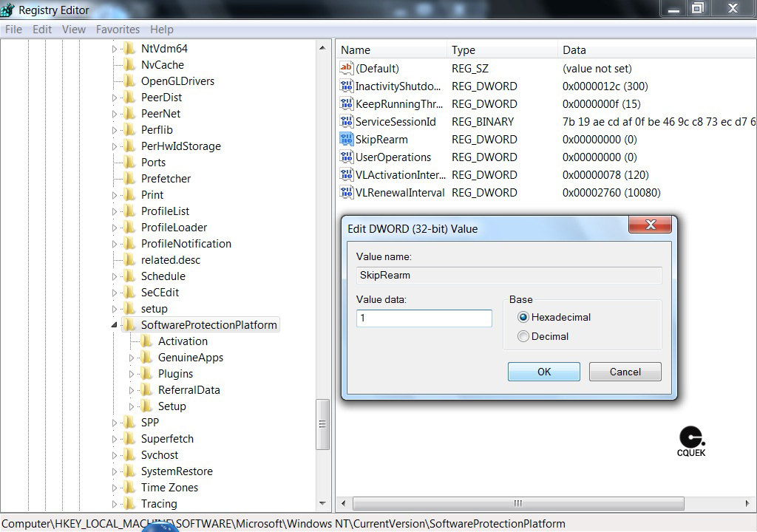The image size is (757, 532).
Task: Click the NvCache folder icon
Action: coord(129,65)
